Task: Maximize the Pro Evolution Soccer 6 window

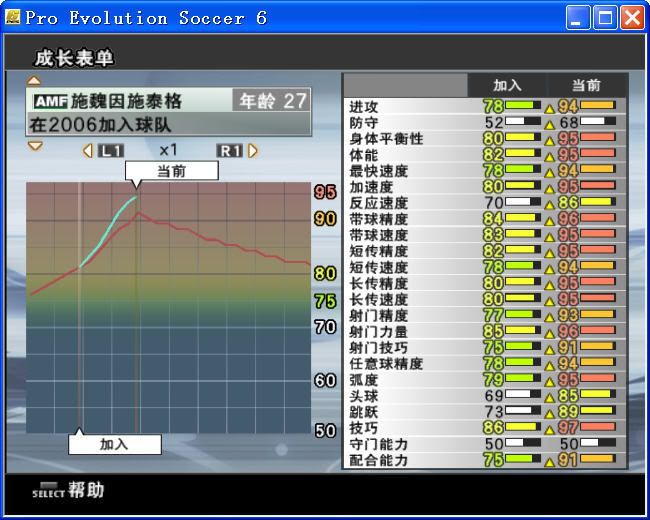Action: point(605,17)
